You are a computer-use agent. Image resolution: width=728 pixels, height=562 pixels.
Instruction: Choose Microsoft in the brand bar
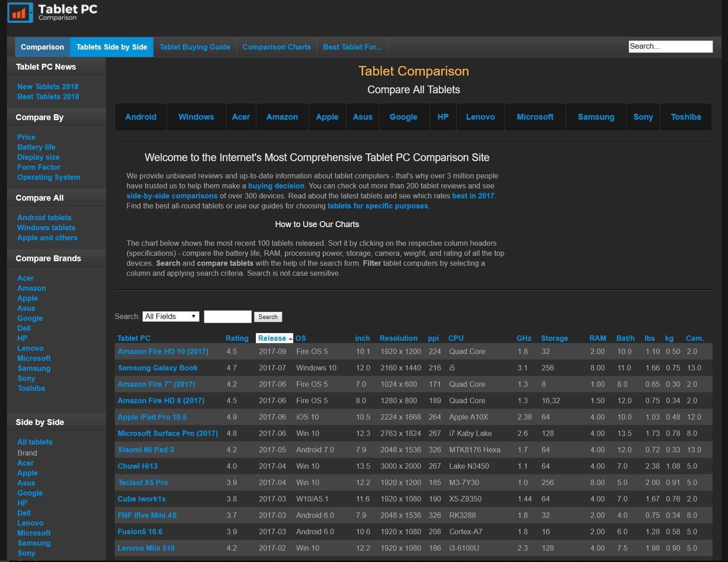(535, 117)
